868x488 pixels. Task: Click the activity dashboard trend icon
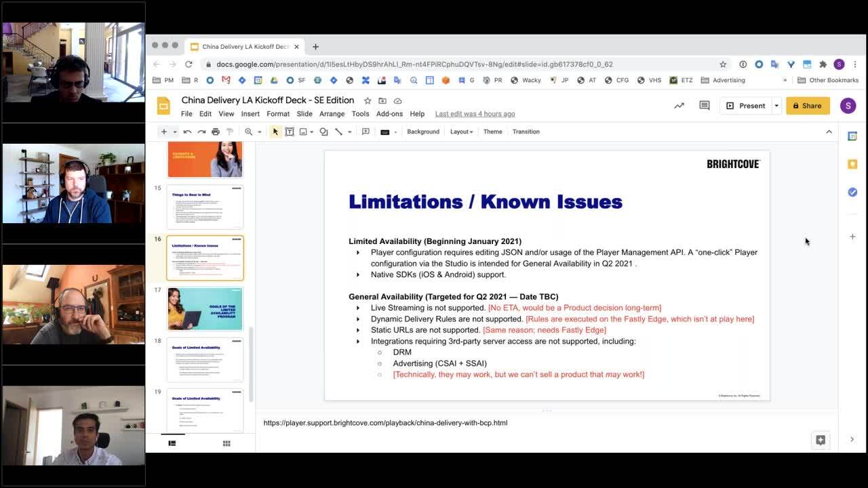coord(679,106)
